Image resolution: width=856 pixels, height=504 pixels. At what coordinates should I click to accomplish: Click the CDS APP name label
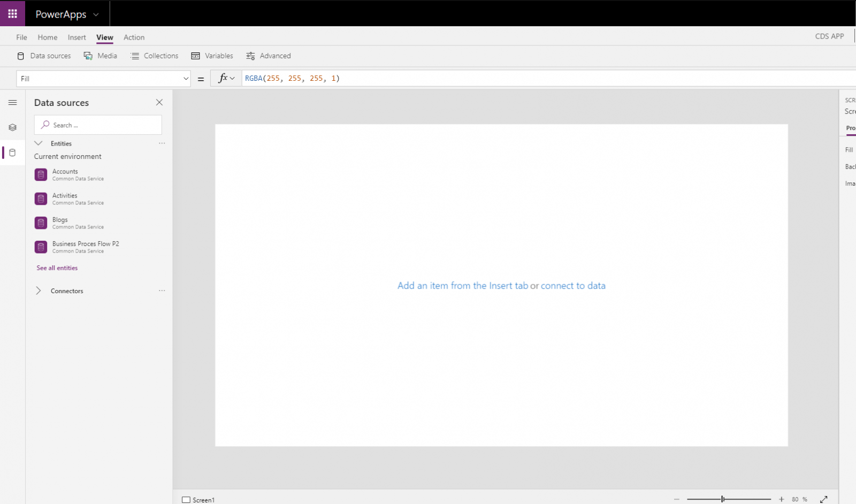[829, 36]
